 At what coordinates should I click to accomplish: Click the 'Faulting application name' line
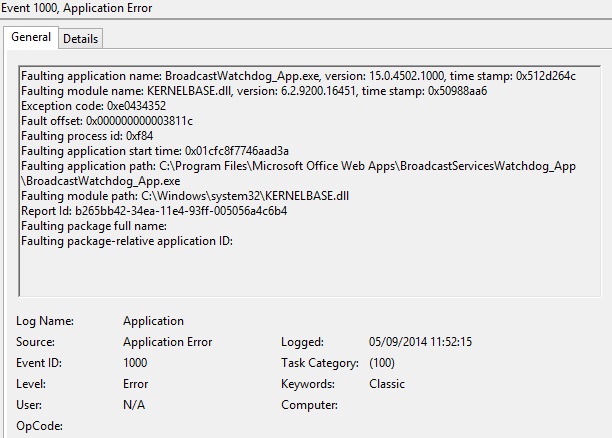(298, 76)
